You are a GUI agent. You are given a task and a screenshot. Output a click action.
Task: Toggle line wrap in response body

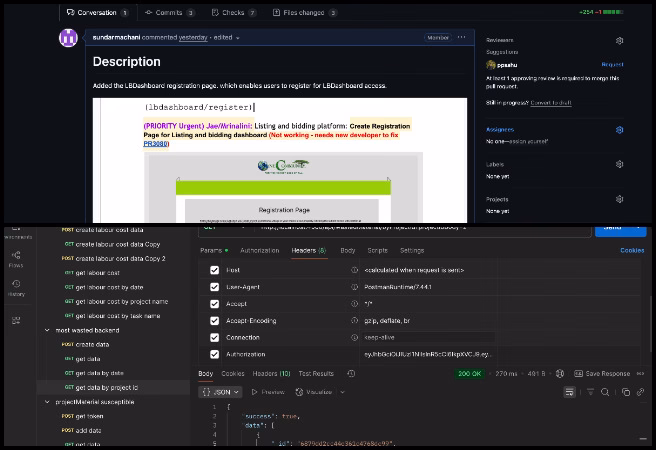[569, 392]
